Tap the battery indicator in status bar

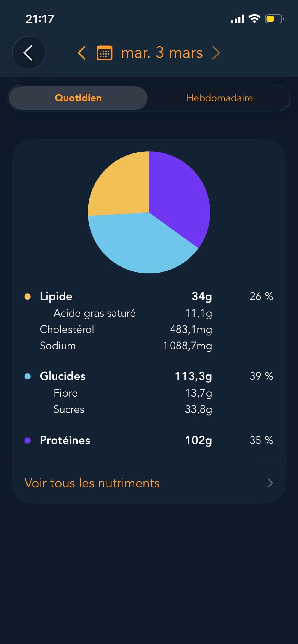click(274, 19)
